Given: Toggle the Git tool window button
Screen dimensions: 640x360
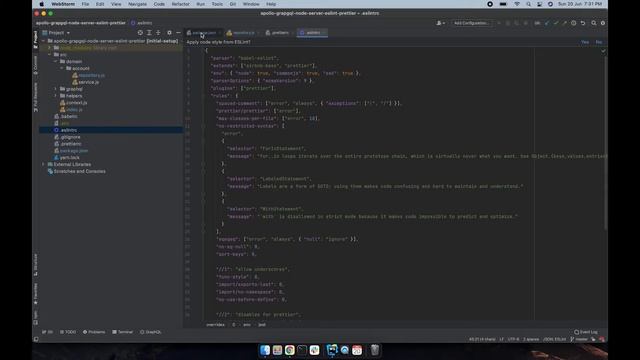Looking at the screenshot, I should click(x=47, y=332).
